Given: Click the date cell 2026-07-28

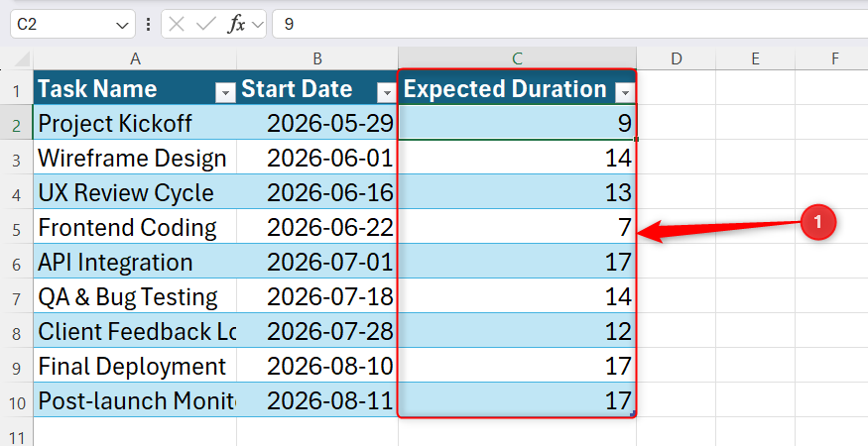Looking at the screenshot, I should pyautogui.click(x=317, y=330).
